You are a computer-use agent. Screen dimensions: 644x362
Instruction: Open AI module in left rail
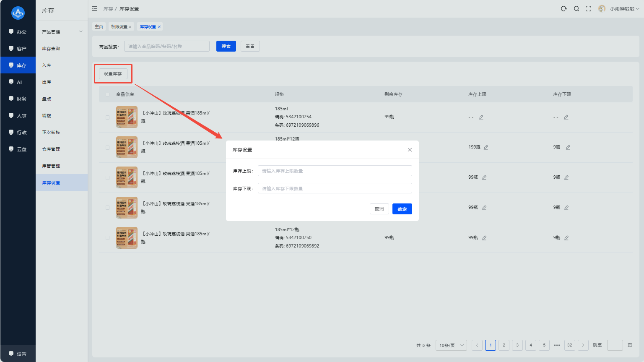[x=18, y=82]
